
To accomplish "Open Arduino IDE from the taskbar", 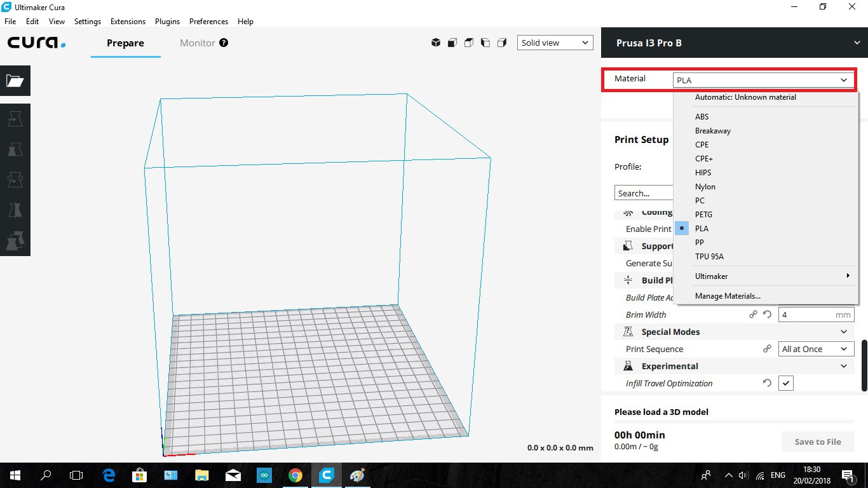I will tap(264, 475).
